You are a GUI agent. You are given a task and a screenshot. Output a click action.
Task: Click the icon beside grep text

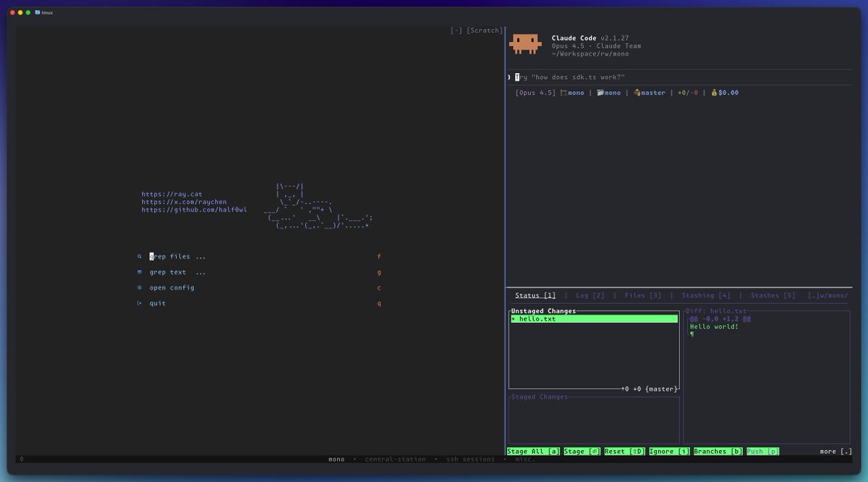[x=140, y=272]
